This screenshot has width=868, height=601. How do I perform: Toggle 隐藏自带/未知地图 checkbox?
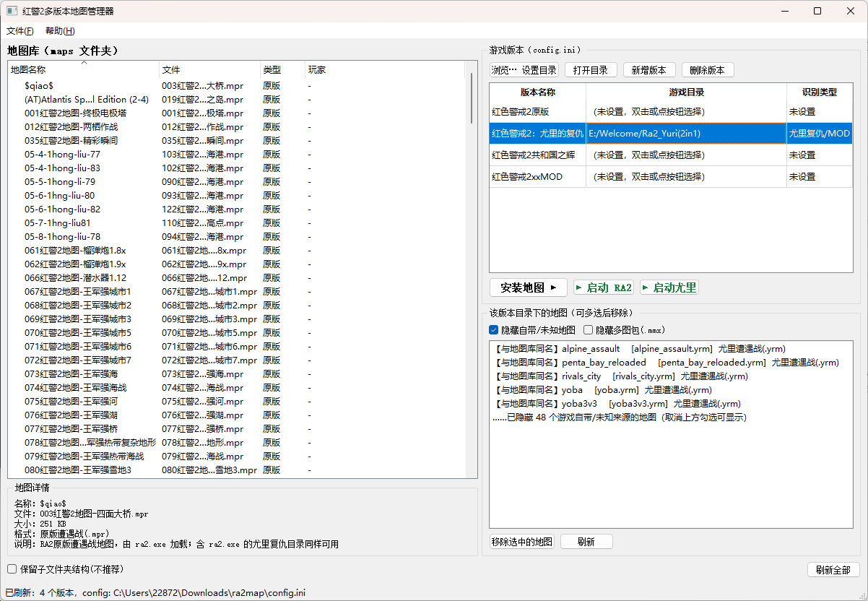point(533,330)
